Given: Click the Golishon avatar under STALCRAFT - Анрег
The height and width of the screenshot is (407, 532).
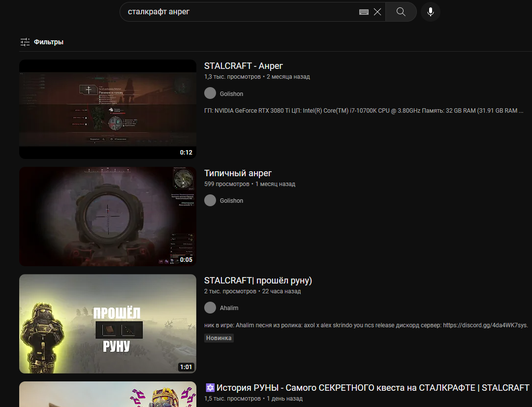Looking at the screenshot, I should tap(210, 94).
